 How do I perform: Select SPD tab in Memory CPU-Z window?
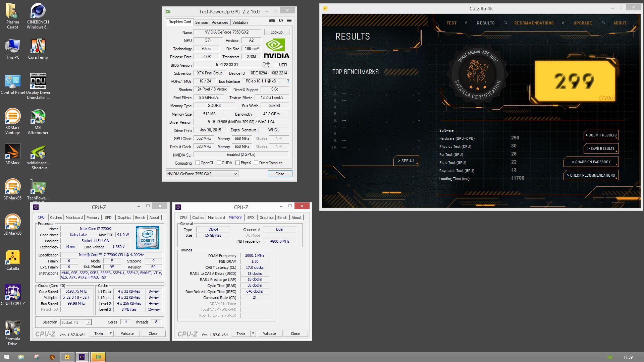click(x=251, y=218)
